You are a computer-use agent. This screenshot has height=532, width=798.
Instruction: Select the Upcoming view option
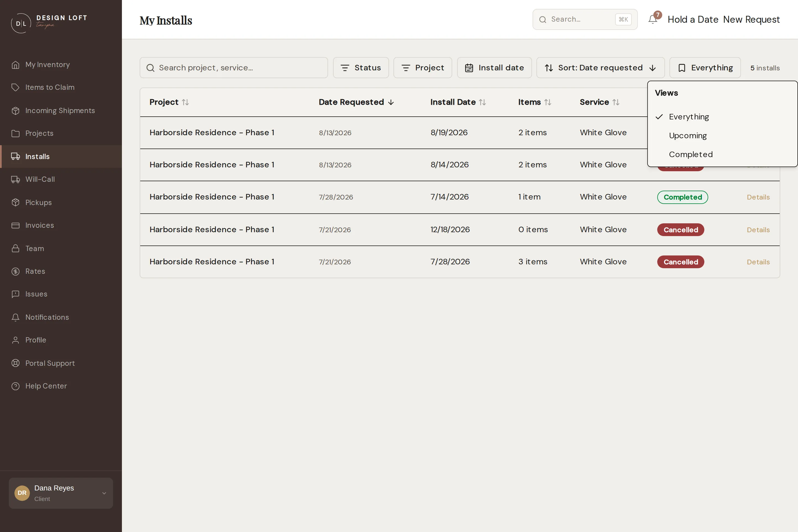(722, 135)
